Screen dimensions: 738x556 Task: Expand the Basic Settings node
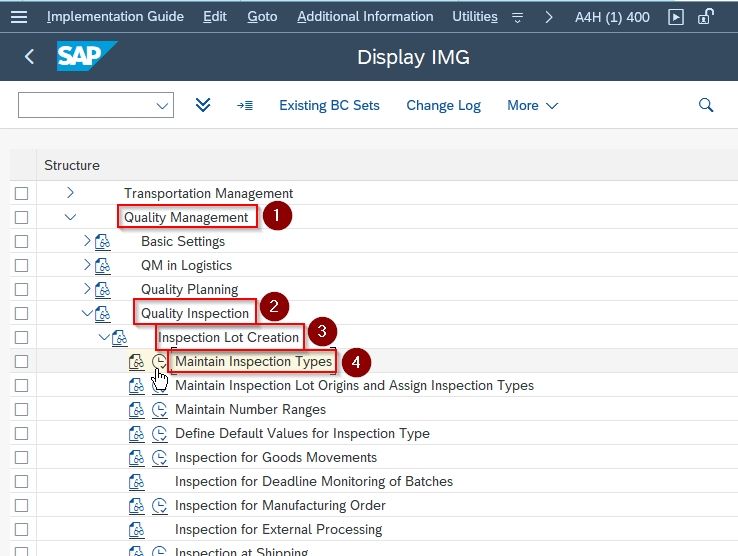(x=87, y=241)
